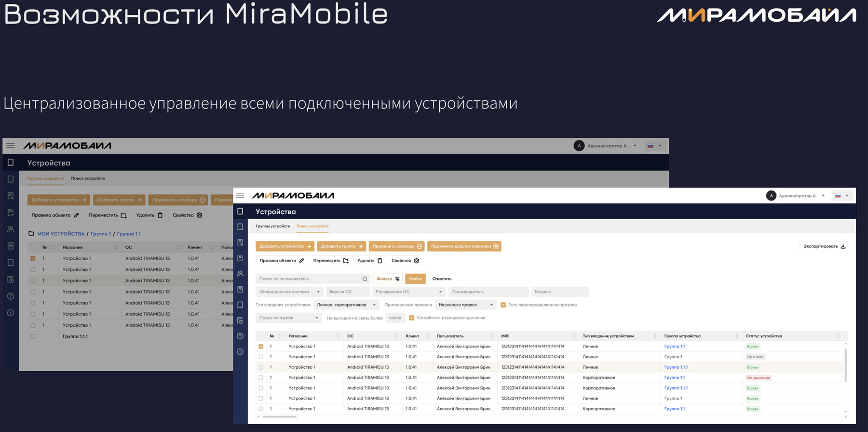The height and width of the screenshot is (432, 868).
Task: Click Удалить trash in front window
Action: click(x=369, y=261)
